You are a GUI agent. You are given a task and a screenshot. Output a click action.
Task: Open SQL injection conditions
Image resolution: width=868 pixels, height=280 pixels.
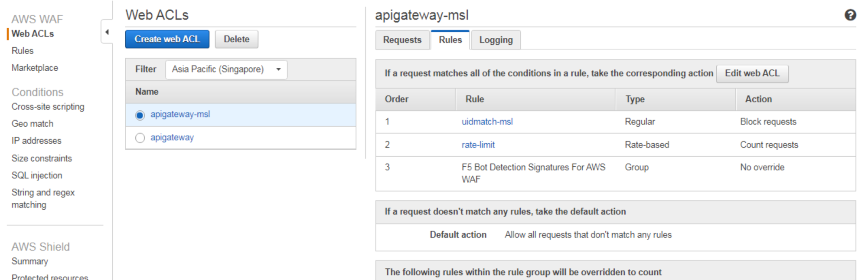coord(37,175)
